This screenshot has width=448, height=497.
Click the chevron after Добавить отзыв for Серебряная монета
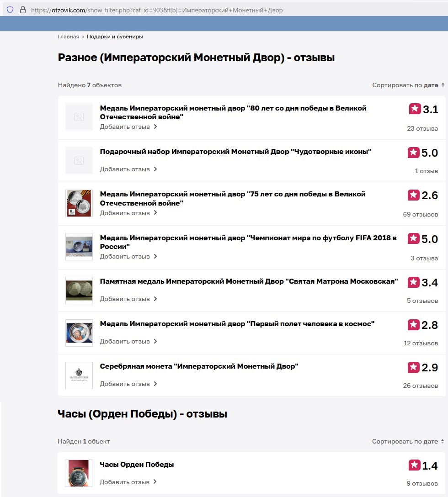(x=155, y=384)
